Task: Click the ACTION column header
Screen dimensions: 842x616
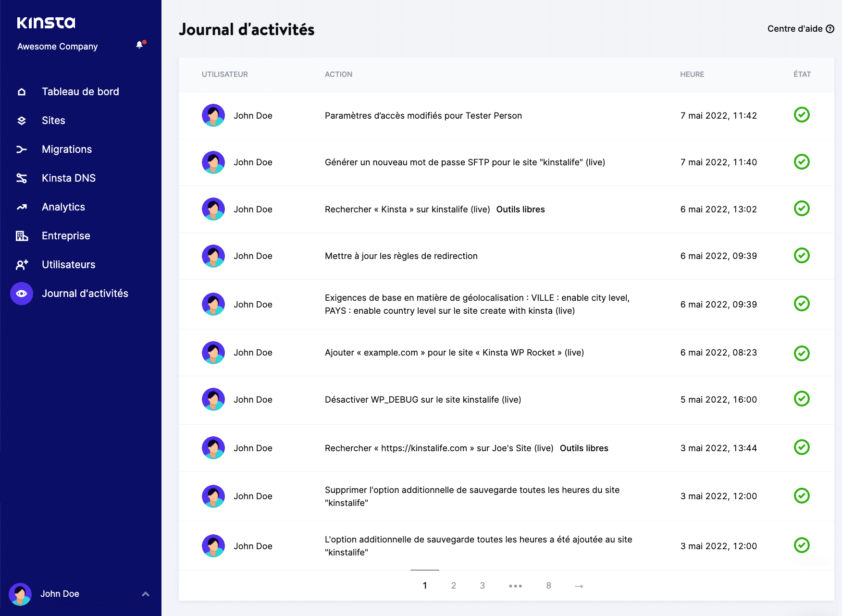Action: 338,74
